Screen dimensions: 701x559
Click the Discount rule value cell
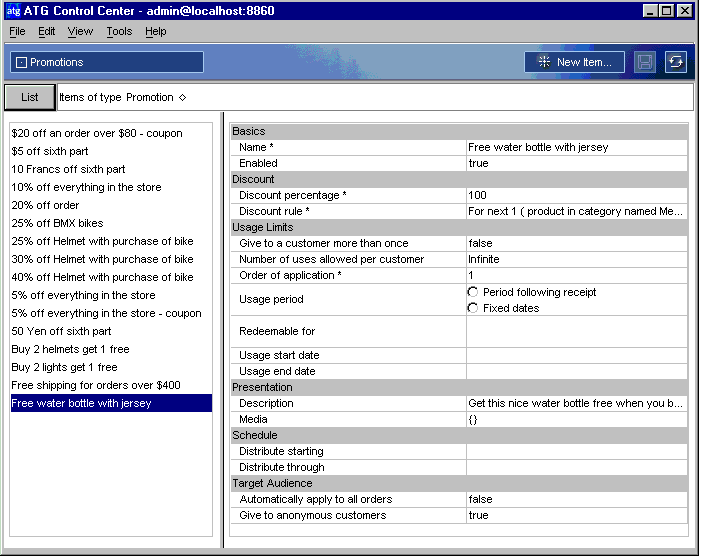click(577, 211)
